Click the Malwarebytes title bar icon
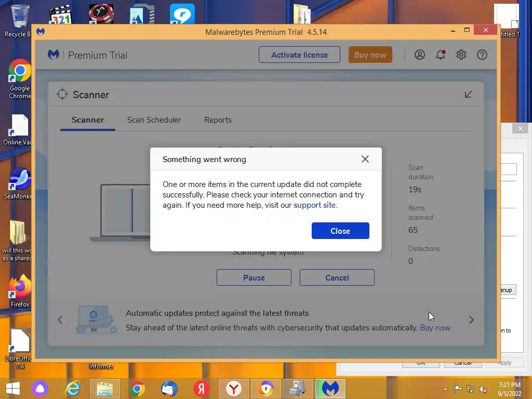This screenshot has width=532, height=399. click(41, 32)
